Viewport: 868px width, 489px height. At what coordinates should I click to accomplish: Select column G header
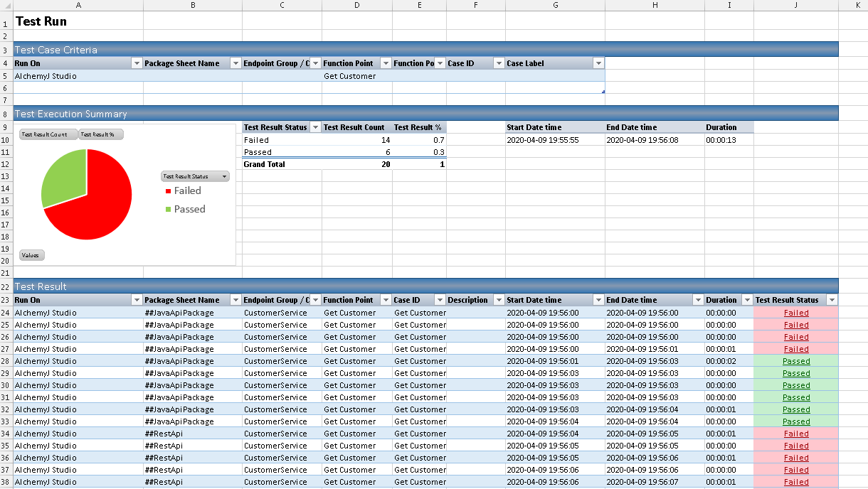(x=554, y=5)
